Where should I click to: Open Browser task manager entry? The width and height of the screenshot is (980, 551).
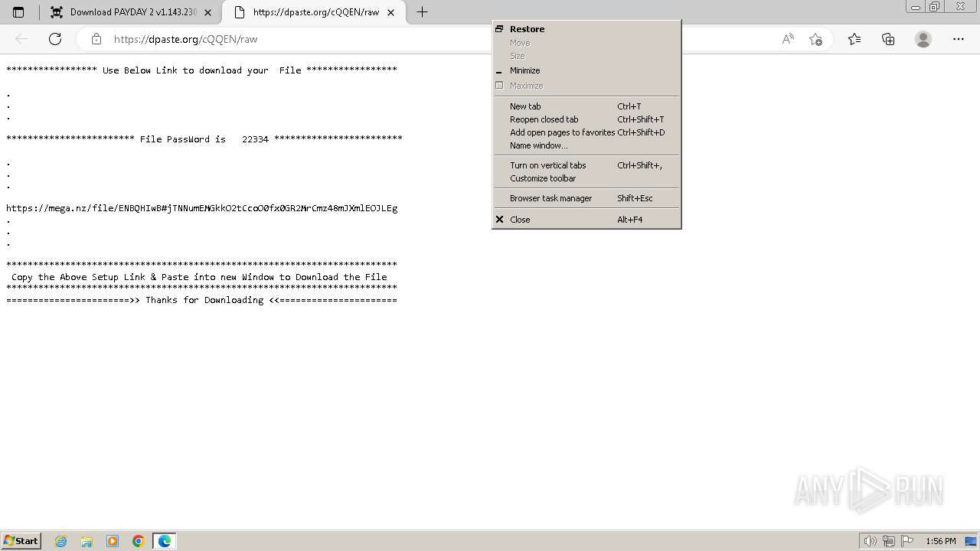click(586, 198)
